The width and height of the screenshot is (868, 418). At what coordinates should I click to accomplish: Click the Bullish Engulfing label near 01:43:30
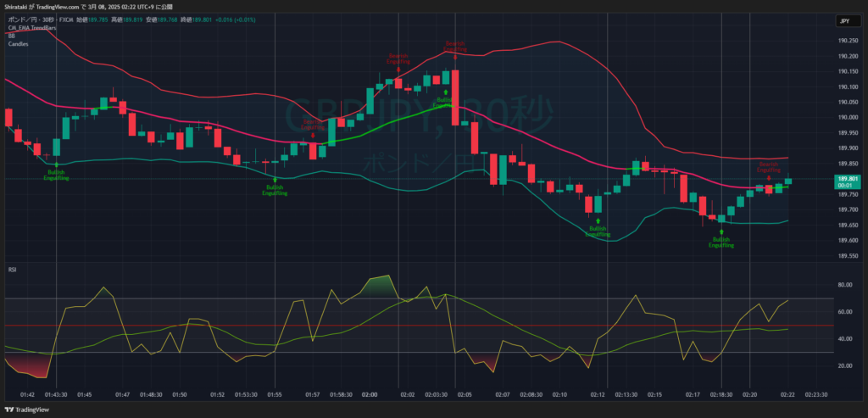click(56, 176)
